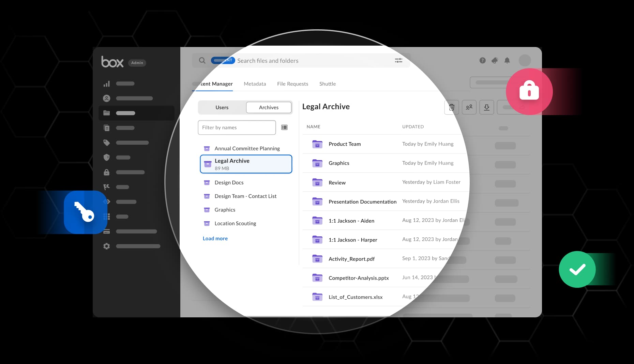This screenshot has width=634, height=364.
Task: Sort by the NAME column header
Action: [313, 127]
